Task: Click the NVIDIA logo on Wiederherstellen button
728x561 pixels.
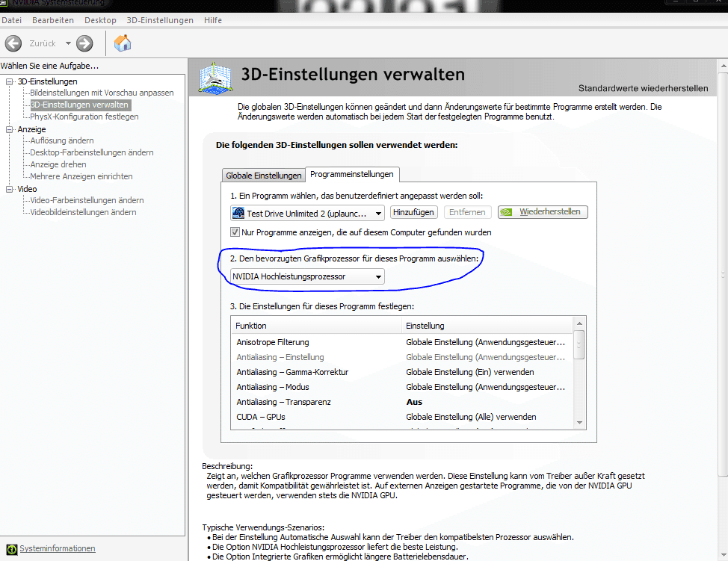Action: tap(506, 212)
